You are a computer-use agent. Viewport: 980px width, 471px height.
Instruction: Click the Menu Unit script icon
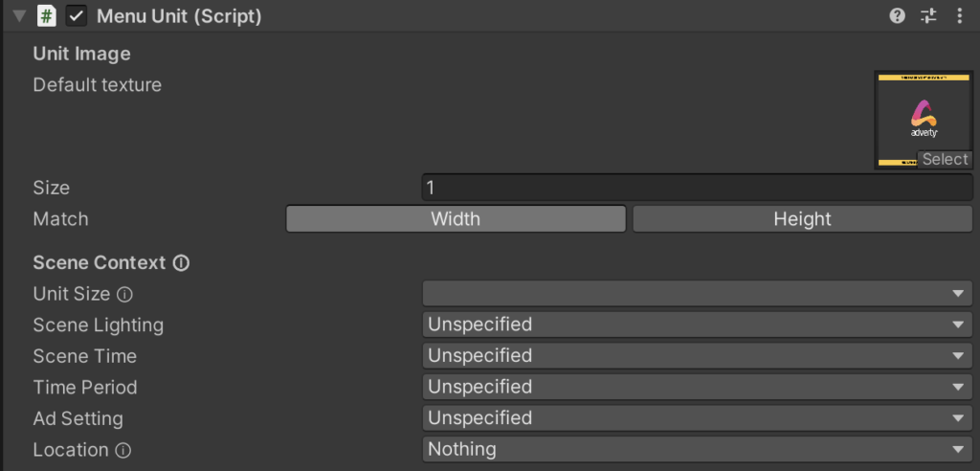click(46, 16)
